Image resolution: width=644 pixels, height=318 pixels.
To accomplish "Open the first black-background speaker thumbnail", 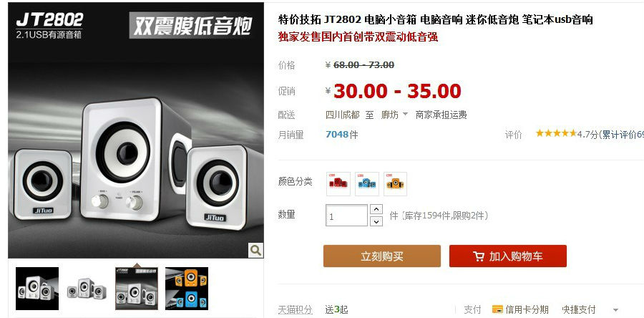I will coord(37,289).
